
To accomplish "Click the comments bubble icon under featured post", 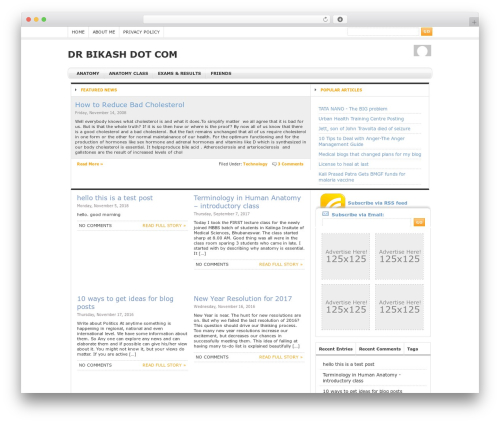I will click(x=274, y=164).
